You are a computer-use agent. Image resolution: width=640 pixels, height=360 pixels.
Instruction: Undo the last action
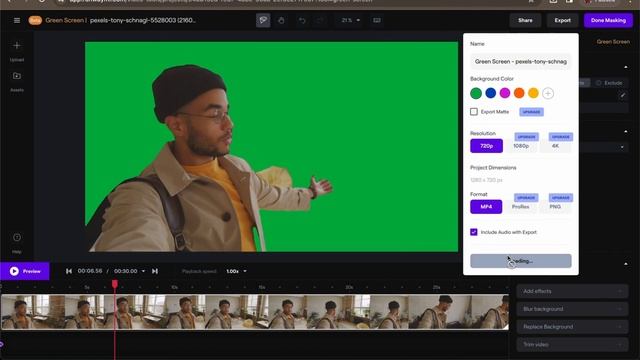302,20
